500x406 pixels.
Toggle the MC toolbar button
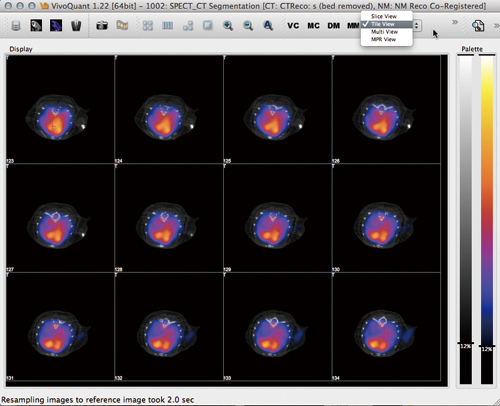(313, 26)
